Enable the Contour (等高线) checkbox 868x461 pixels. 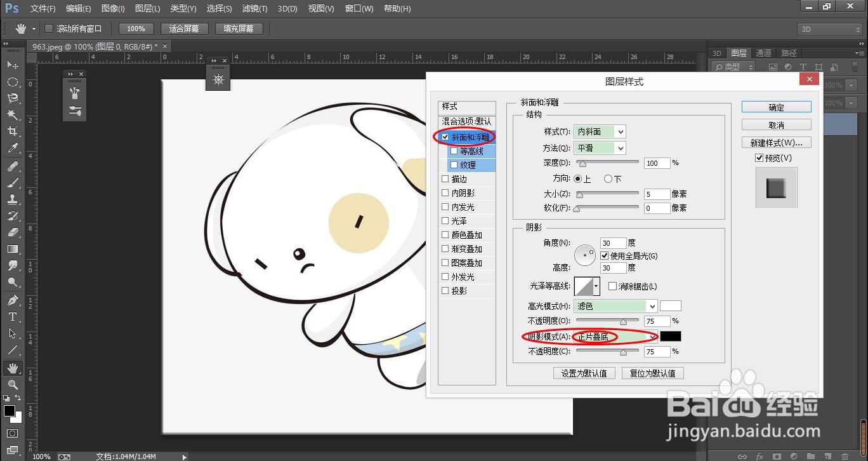454,151
